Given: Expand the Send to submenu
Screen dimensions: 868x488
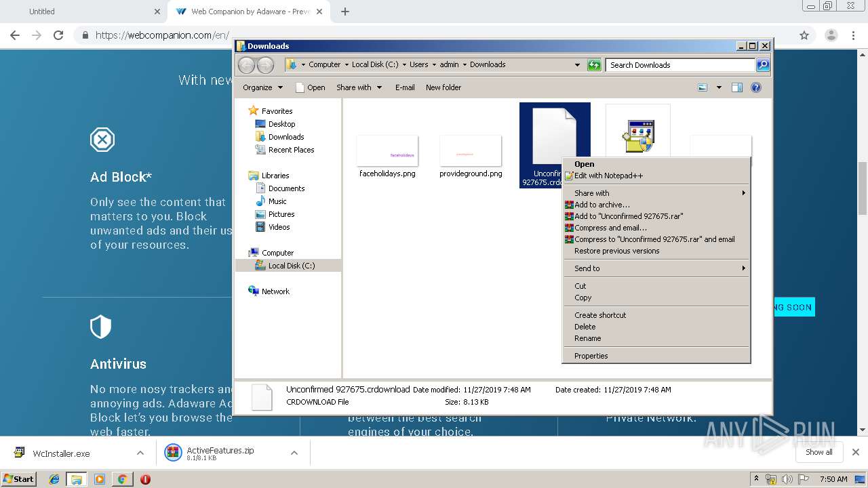Looking at the screenshot, I should pos(656,268).
